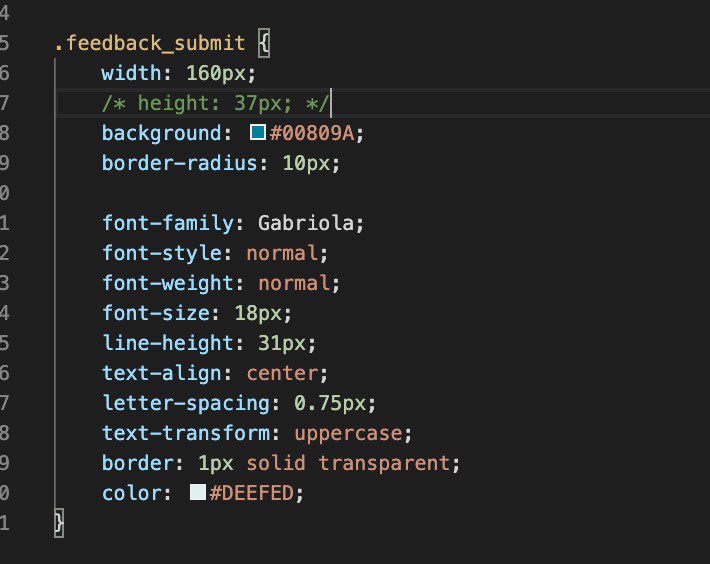Image resolution: width=710 pixels, height=564 pixels.
Task: Click the border-radius property
Action: pyautogui.click(x=180, y=163)
